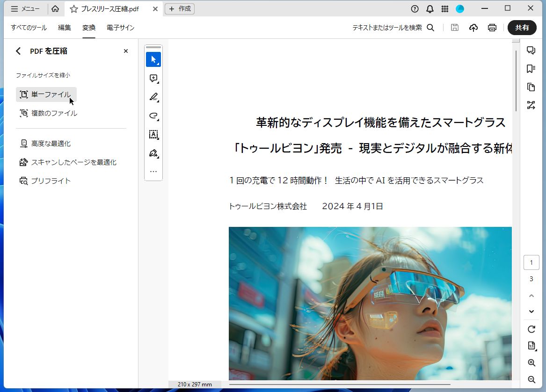Viewport: 546px width, 392px height.
Task: Switch to the 編集 menu tab
Action: (64, 28)
